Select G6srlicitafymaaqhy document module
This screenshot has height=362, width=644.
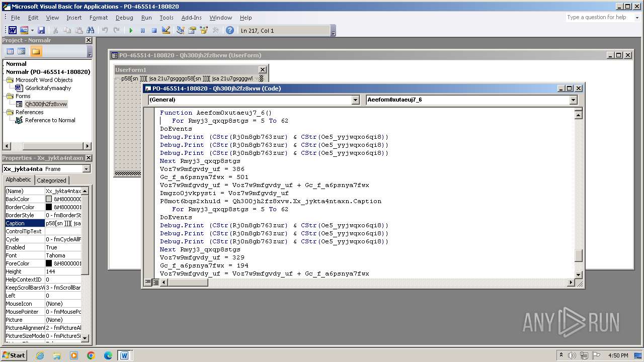[48, 88]
